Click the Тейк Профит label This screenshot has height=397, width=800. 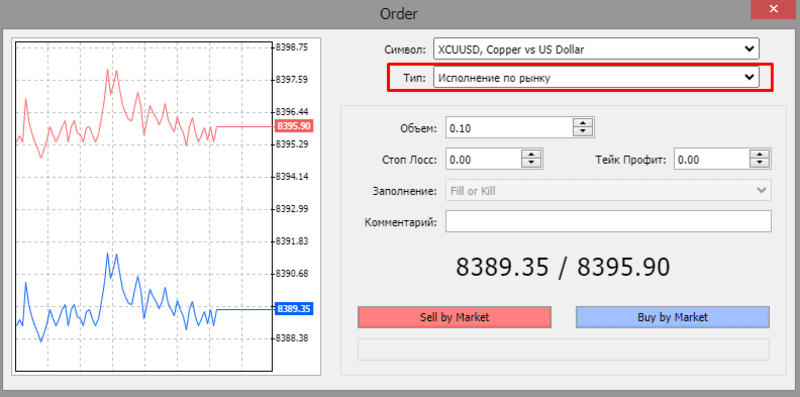(x=630, y=160)
